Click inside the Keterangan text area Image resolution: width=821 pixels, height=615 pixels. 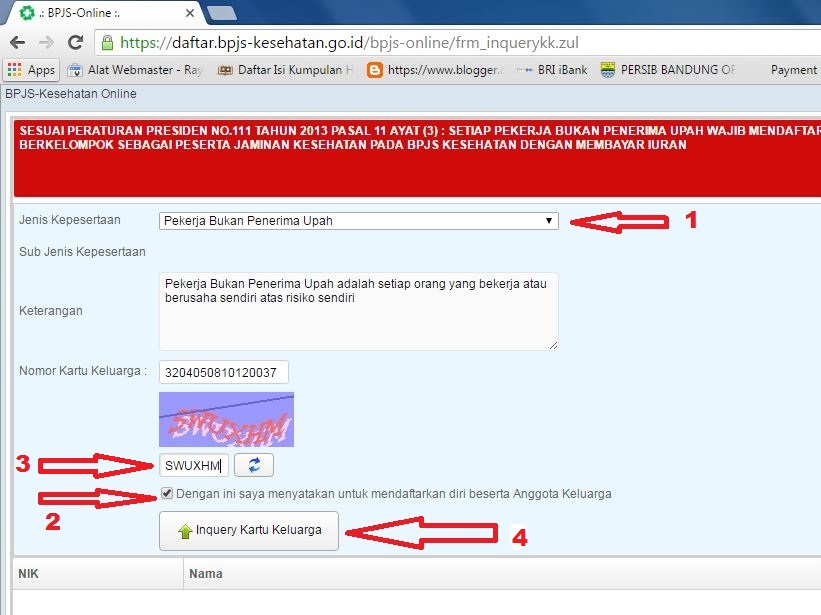359,311
